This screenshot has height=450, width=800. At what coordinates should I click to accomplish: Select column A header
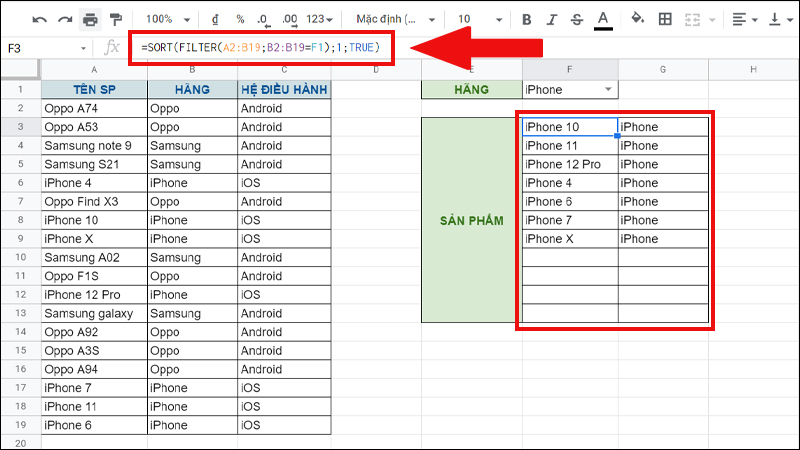click(94, 70)
